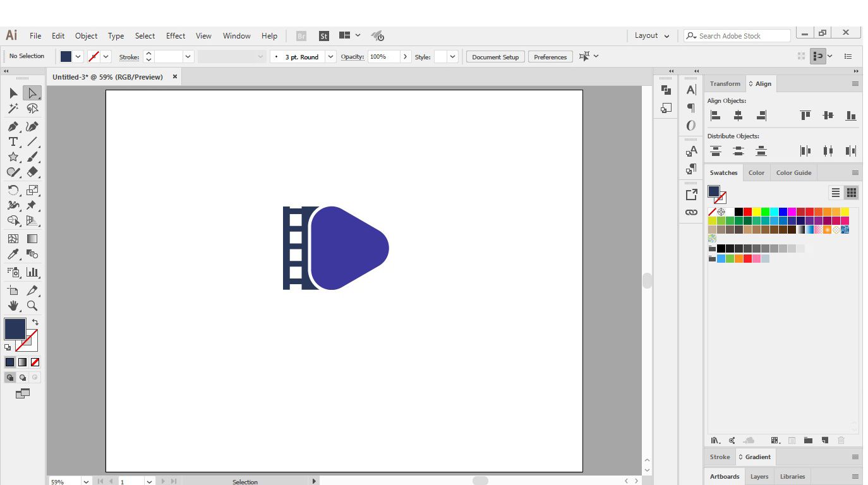868x485 pixels.
Task: Switch to the Transform tab
Action: tap(725, 84)
